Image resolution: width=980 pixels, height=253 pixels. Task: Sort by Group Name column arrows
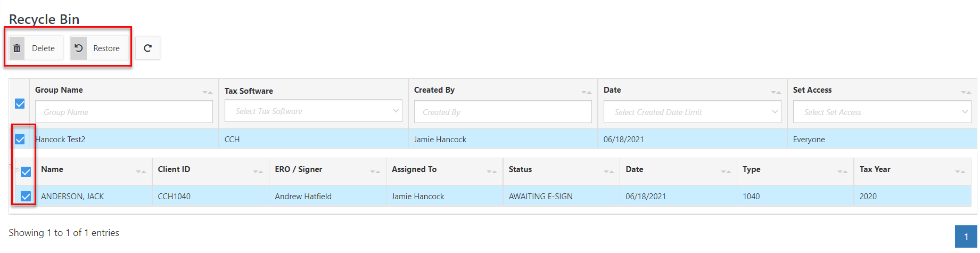click(208, 92)
